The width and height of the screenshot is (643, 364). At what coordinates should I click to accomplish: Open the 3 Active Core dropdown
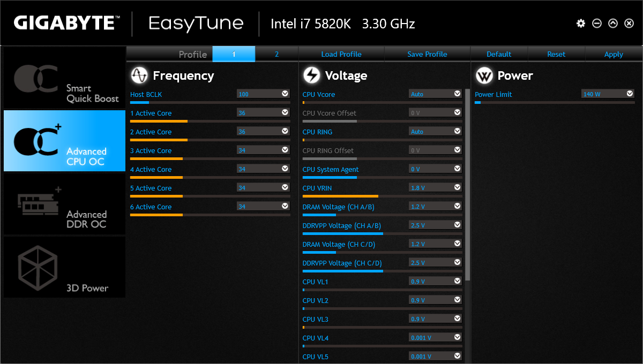[x=263, y=150]
